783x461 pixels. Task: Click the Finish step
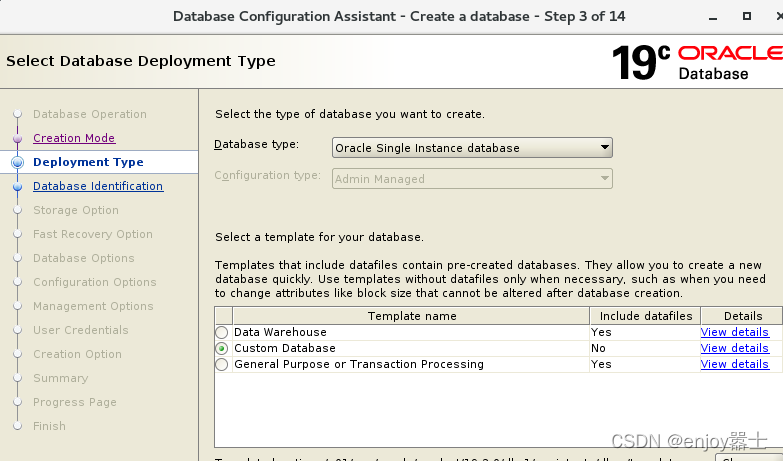49,426
